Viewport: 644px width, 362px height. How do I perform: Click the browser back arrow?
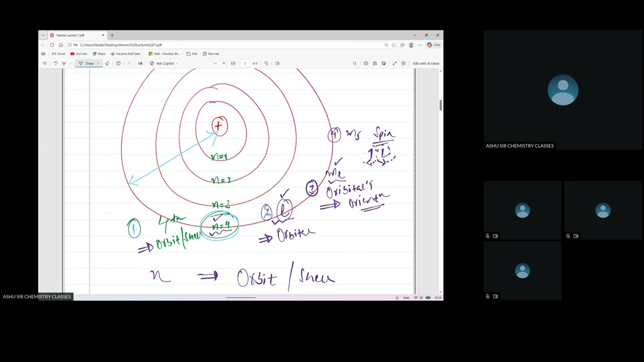click(x=43, y=45)
